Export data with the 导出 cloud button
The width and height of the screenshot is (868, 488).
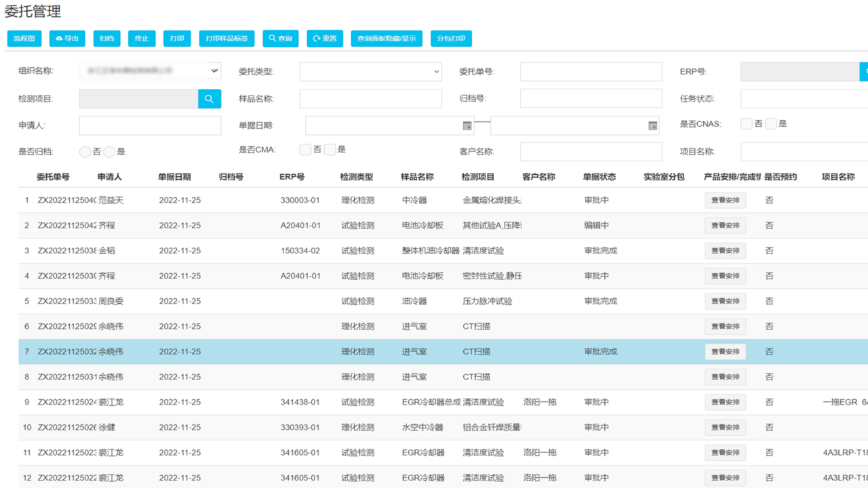(67, 39)
